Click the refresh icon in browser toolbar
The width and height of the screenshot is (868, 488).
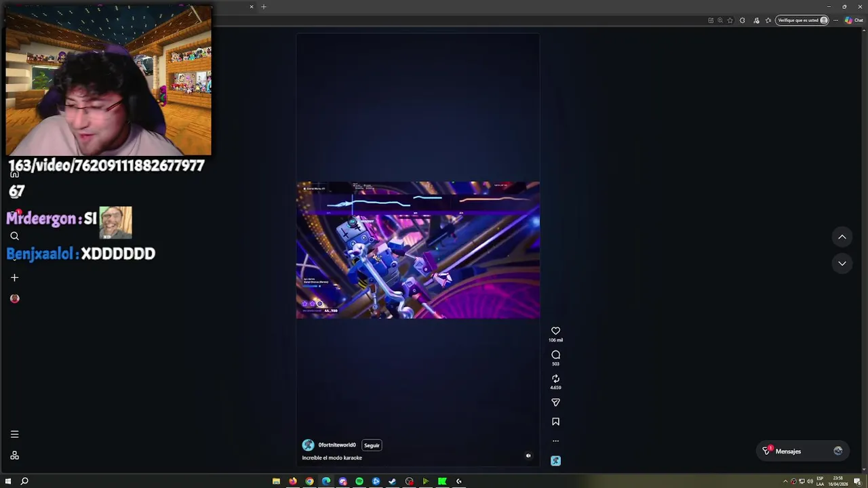742,20
